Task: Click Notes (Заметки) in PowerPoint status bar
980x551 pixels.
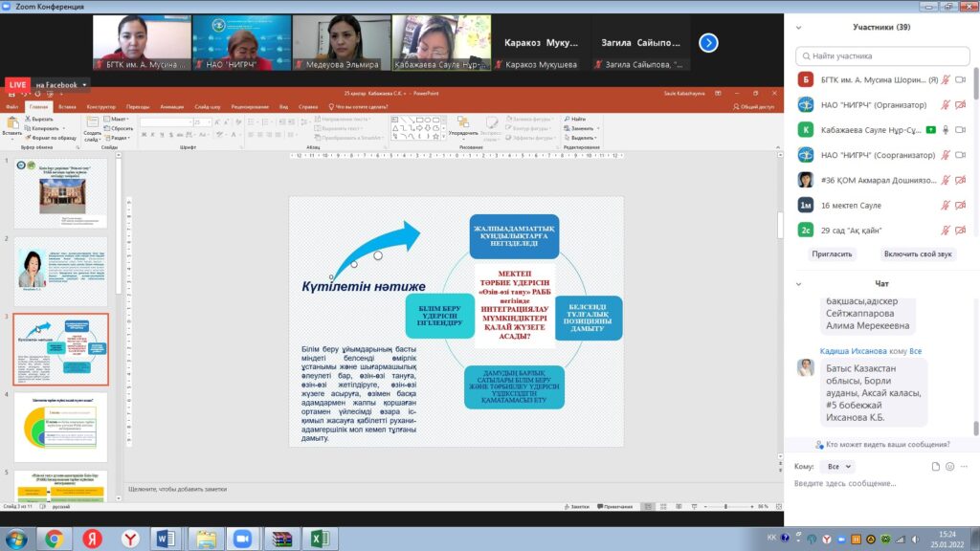Action: 577,507
